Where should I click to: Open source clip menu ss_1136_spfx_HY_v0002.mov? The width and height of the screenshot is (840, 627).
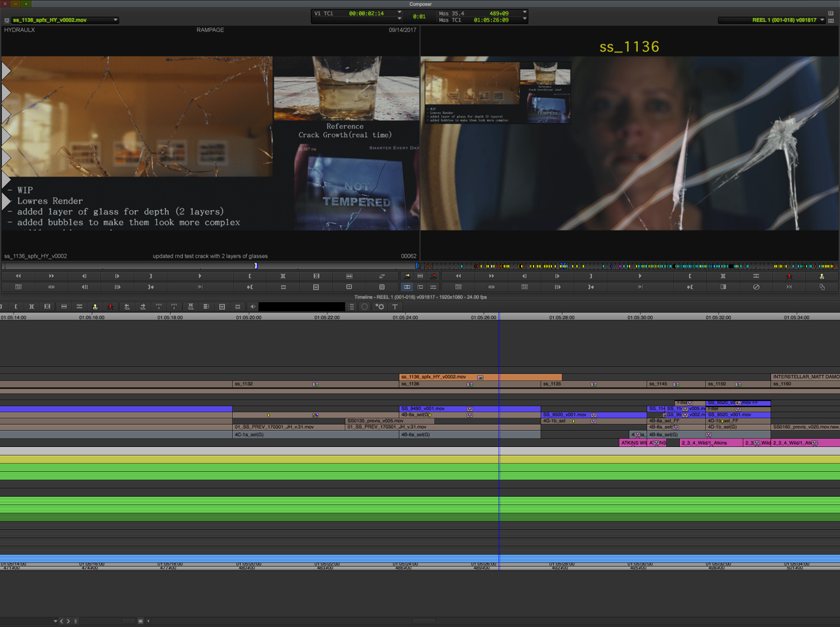pyautogui.click(x=64, y=20)
